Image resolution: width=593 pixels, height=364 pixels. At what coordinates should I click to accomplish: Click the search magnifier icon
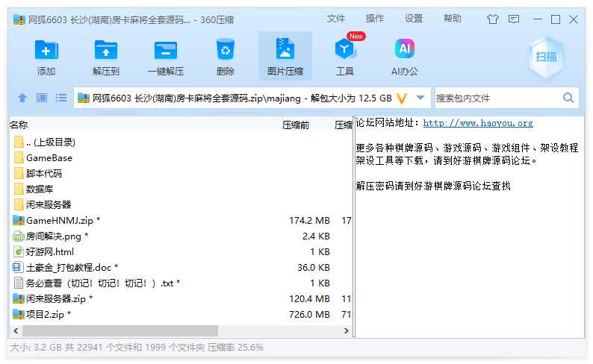tap(568, 98)
